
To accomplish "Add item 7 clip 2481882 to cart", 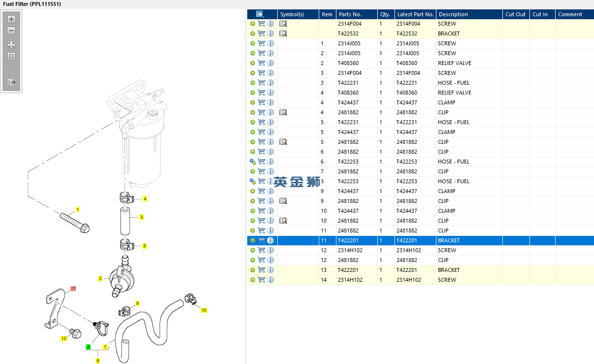I will click(x=262, y=171).
